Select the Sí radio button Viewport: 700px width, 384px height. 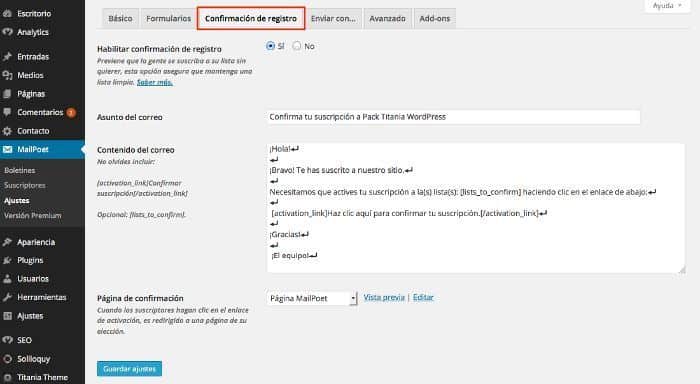[x=270, y=46]
